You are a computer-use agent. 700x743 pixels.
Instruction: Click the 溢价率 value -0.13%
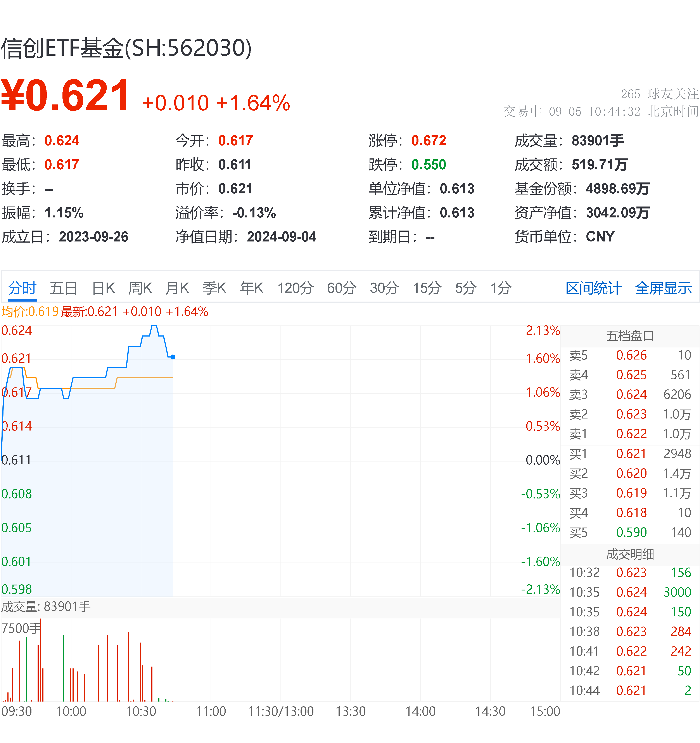tap(254, 213)
